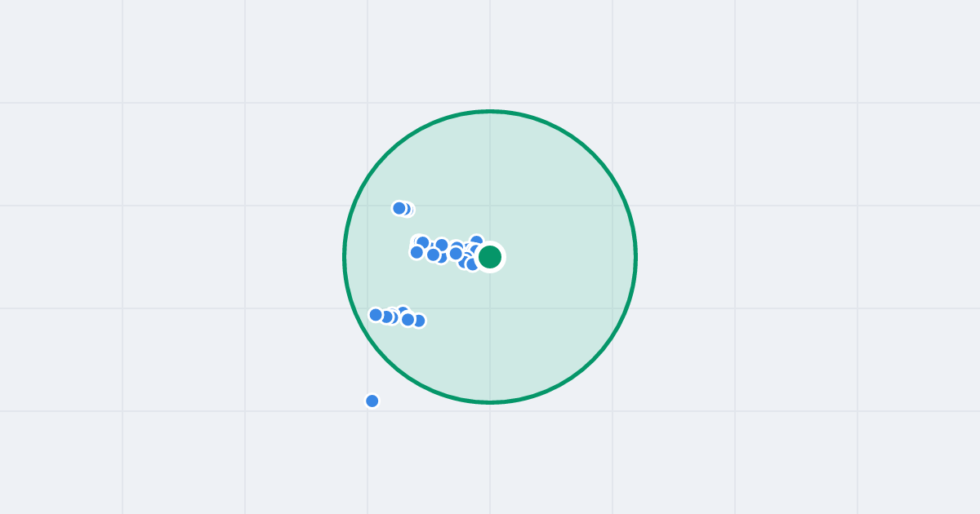Click the dot second from left, middle cluster bottom row
Screen dimensions: 980x514
tap(433, 255)
